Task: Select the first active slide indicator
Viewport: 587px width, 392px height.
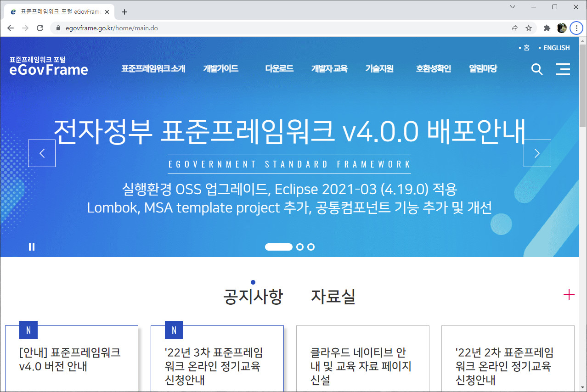Action: click(279, 247)
